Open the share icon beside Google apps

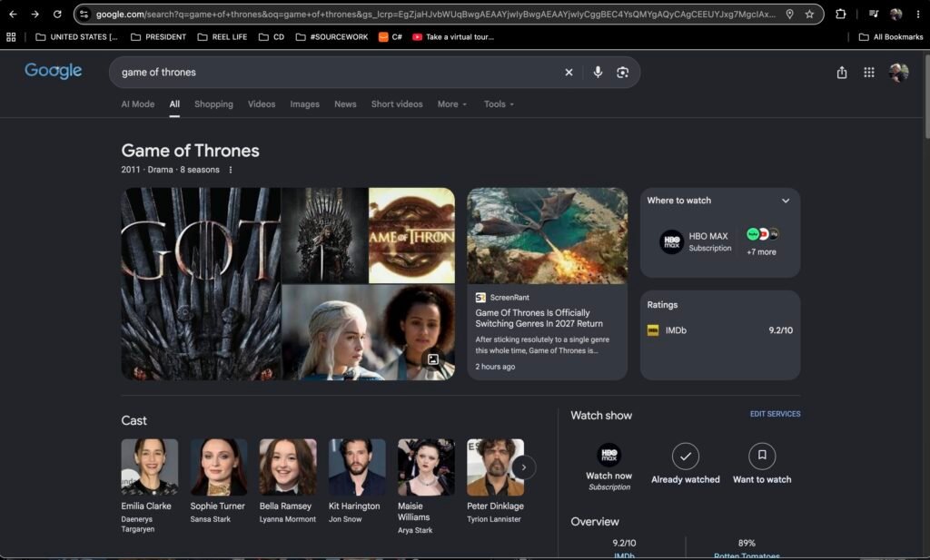(x=842, y=73)
